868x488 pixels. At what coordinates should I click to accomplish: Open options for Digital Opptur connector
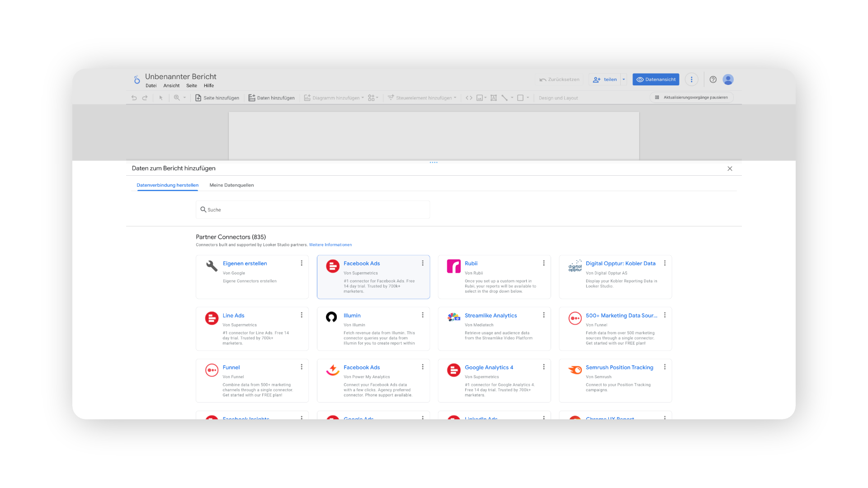coord(665,263)
